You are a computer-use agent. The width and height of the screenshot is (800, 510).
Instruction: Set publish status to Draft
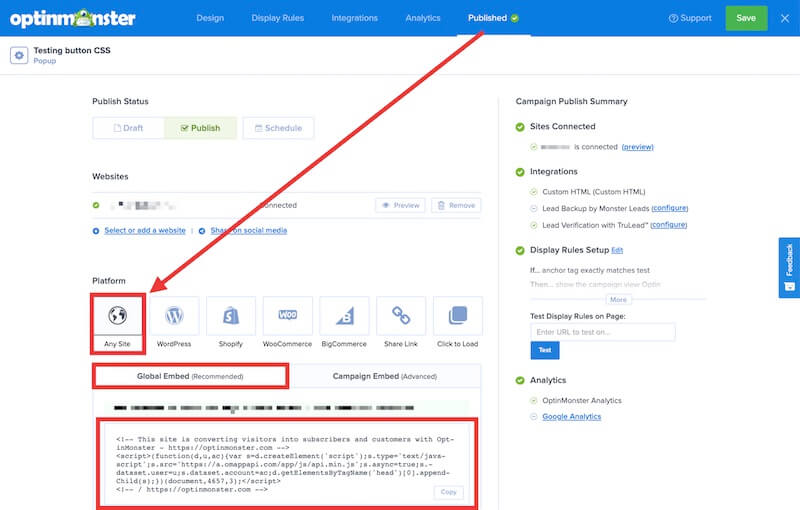129,128
